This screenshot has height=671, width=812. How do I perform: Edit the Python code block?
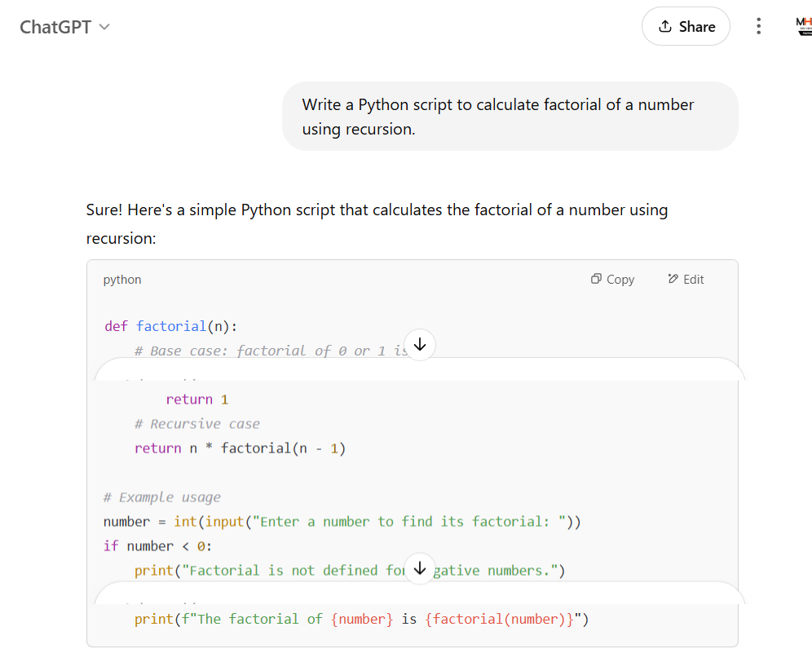(x=686, y=280)
